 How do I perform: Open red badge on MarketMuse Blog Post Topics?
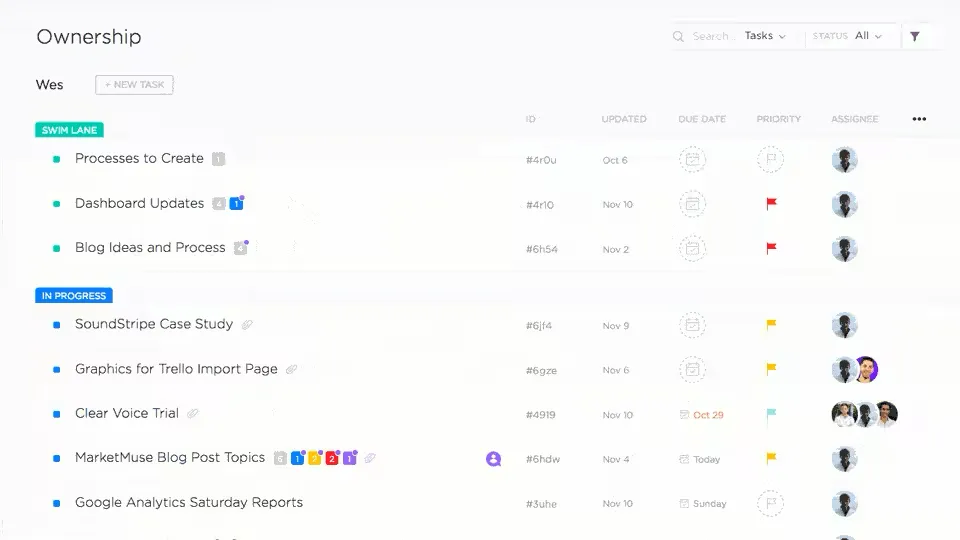[x=332, y=458]
